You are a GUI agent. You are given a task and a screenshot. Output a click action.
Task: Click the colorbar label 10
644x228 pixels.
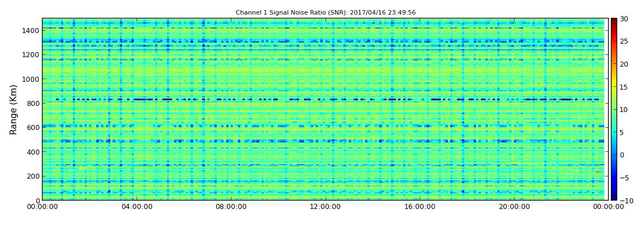[x=624, y=109]
